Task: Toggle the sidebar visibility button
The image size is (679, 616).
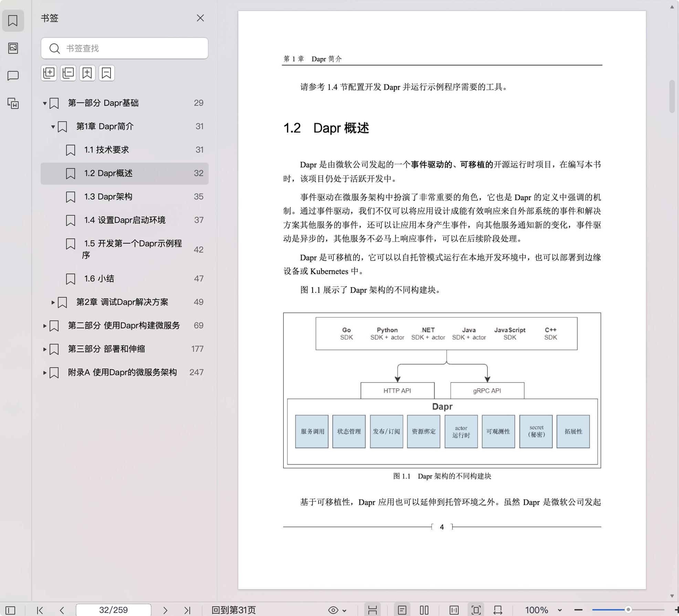Action: tap(10, 610)
